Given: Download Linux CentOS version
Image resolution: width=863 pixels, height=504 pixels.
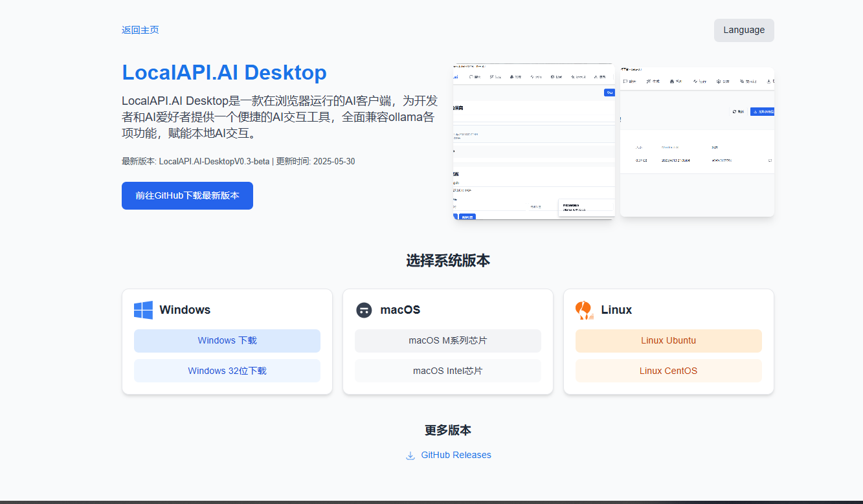Looking at the screenshot, I should [x=669, y=371].
